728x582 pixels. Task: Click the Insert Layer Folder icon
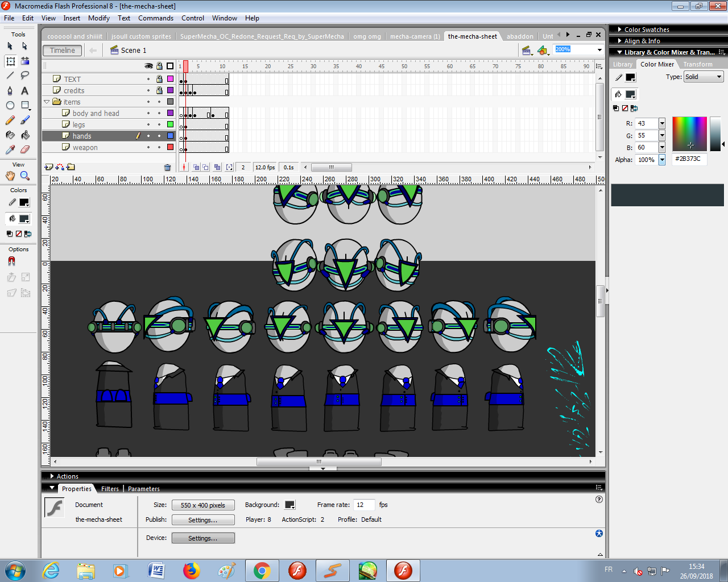[71, 167]
